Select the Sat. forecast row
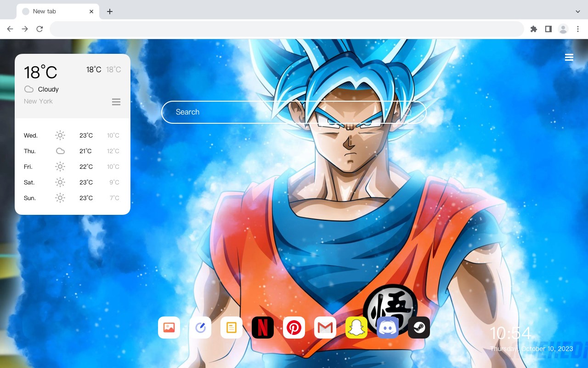Screen dimensions: 588x368 pos(73,182)
